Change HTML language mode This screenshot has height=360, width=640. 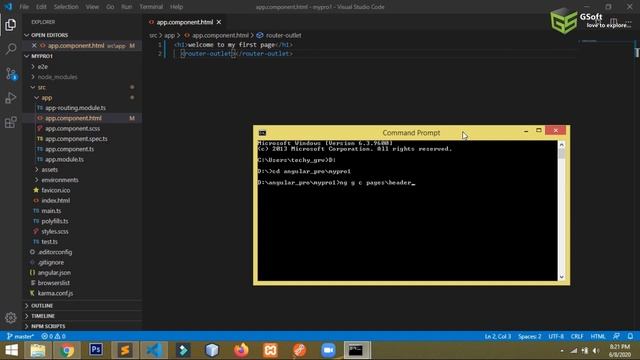pos(598,336)
